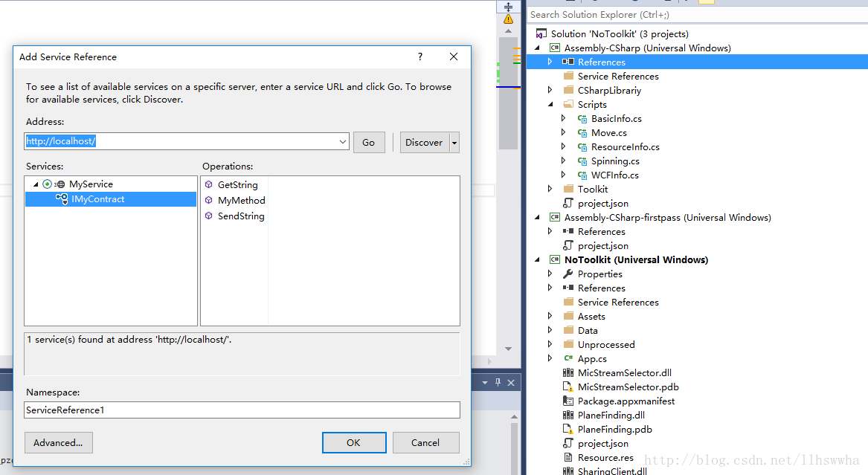Click the Namespace input field

[x=242, y=410]
